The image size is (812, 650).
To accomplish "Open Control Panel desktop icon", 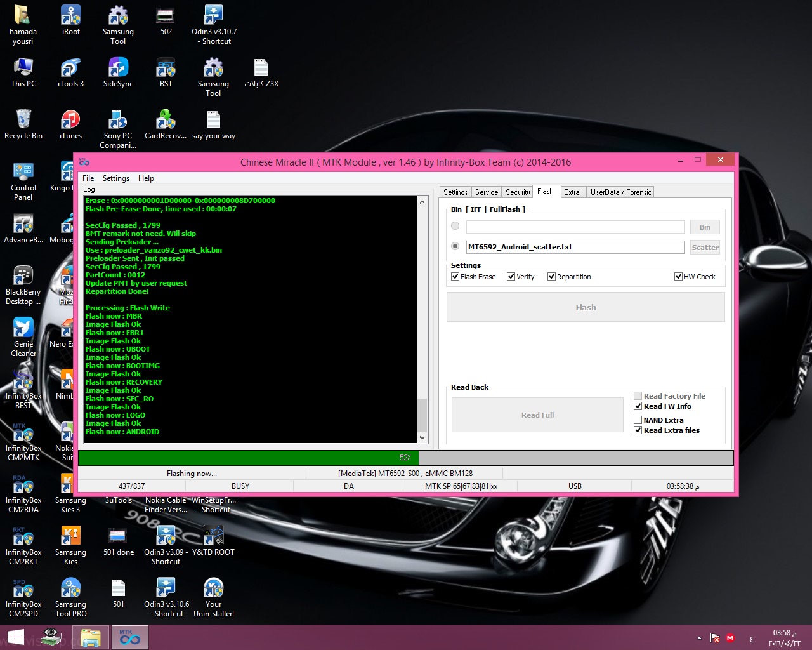I will pyautogui.click(x=23, y=181).
